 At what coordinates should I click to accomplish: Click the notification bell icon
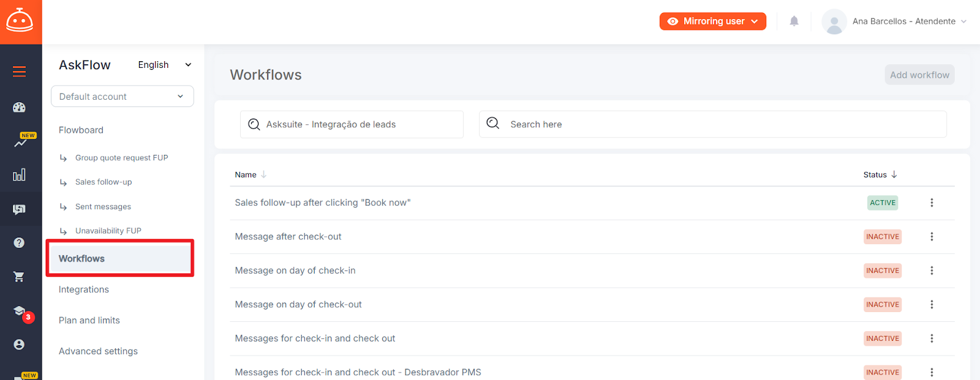[x=794, y=21]
